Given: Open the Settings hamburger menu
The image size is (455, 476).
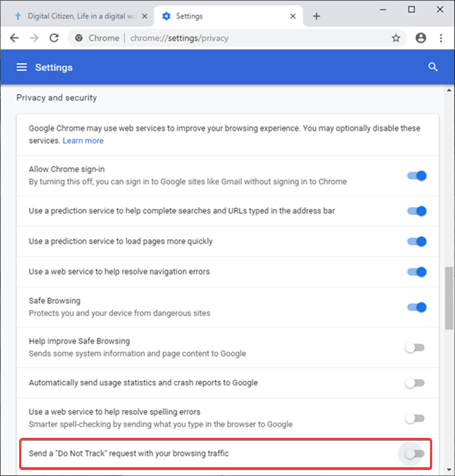Looking at the screenshot, I should (21, 67).
